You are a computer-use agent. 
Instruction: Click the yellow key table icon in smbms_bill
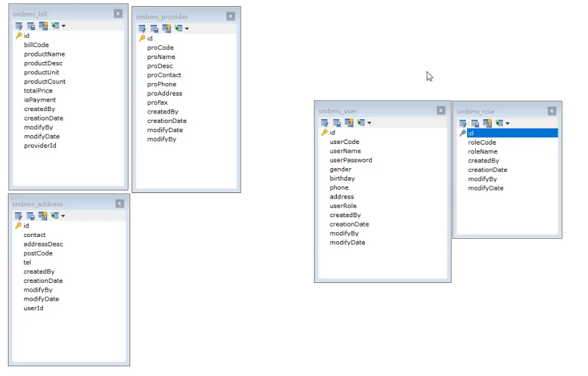[x=43, y=26]
